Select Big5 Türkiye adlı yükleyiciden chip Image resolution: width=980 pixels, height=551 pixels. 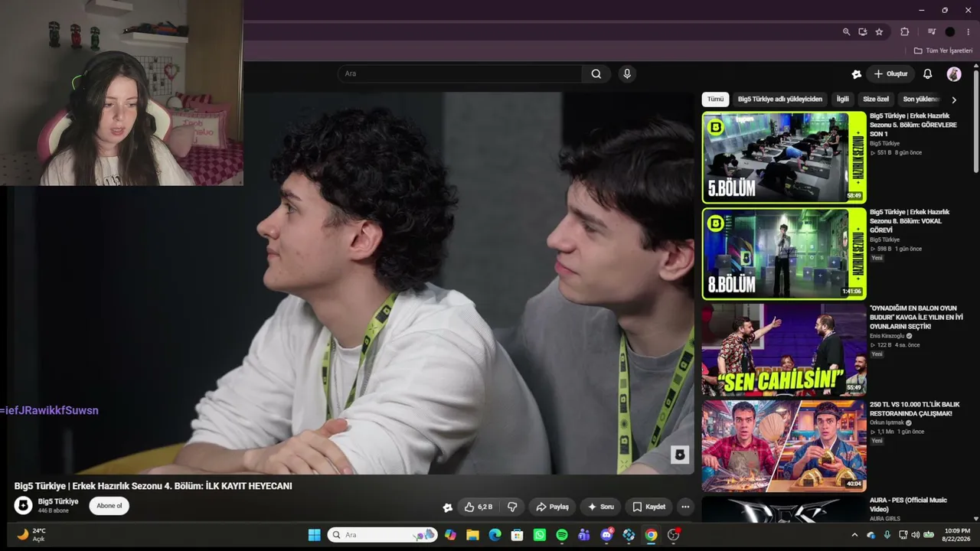[x=779, y=99]
